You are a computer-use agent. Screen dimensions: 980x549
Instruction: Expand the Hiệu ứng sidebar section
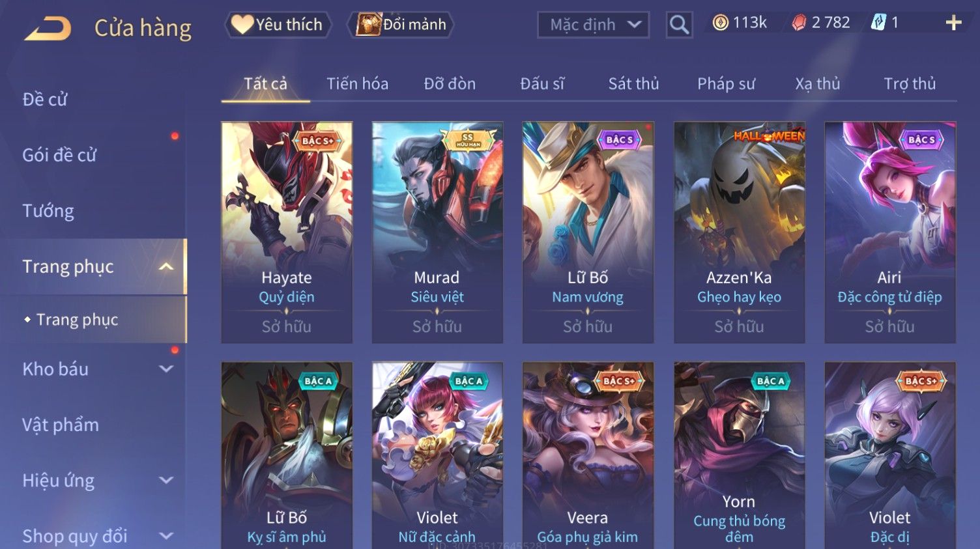coord(166,480)
